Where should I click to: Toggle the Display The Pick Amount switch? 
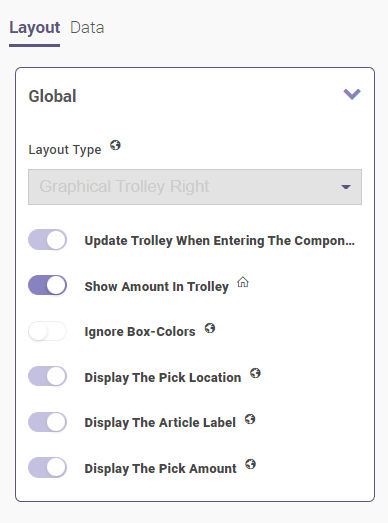pyautogui.click(x=47, y=468)
